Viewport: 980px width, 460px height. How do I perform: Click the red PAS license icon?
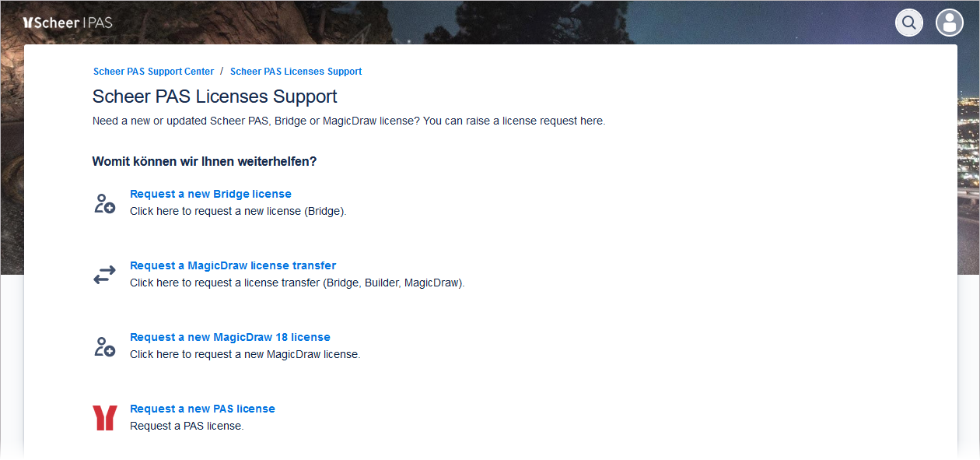click(x=104, y=418)
